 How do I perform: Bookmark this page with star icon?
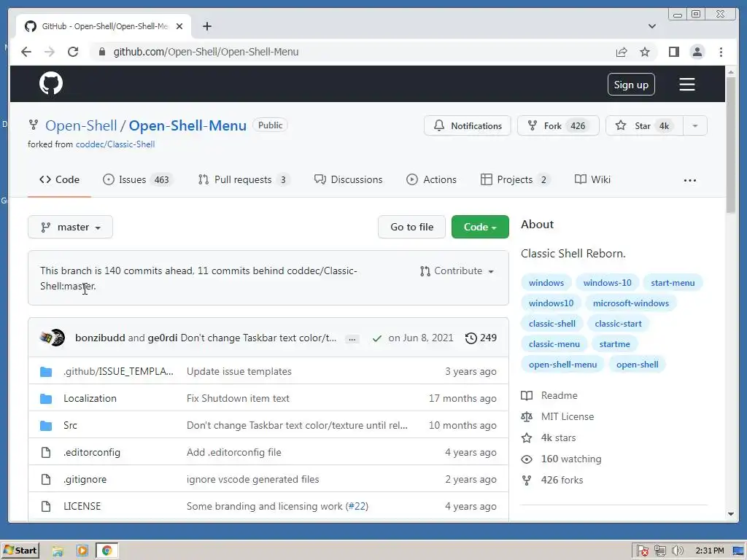tap(645, 52)
